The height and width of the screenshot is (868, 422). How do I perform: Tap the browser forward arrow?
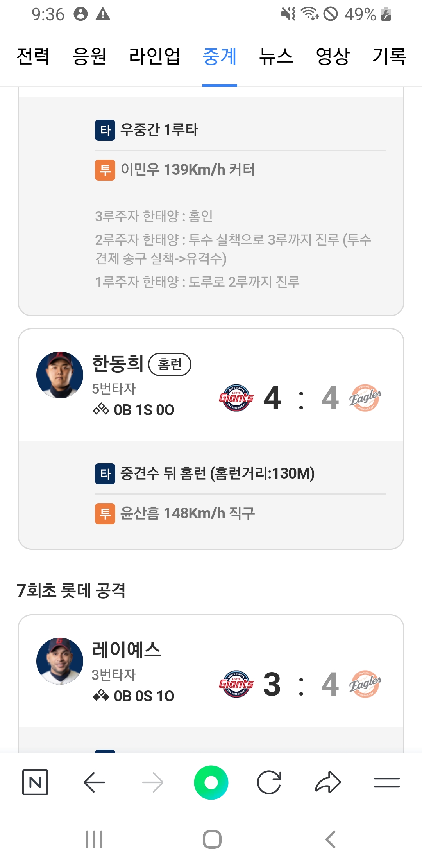(x=153, y=782)
